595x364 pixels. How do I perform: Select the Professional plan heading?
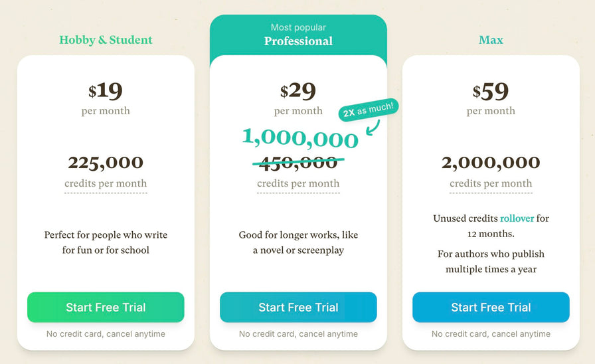click(x=298, y=41)
